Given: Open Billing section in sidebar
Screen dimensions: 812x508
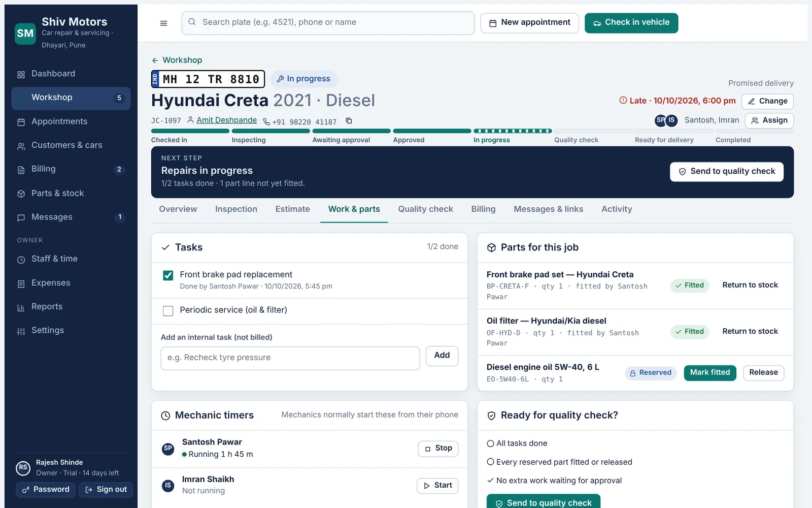Looking at the screenshot, I should pyautogui.click(x=71, y=169).
